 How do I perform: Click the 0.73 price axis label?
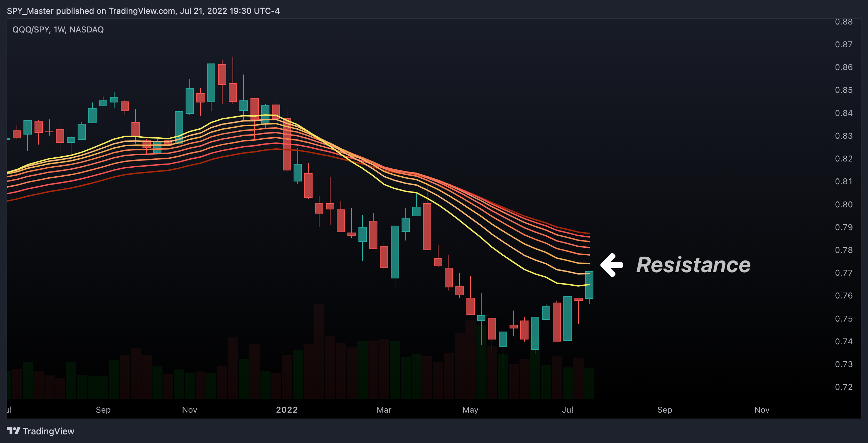(x=844, y=364)
